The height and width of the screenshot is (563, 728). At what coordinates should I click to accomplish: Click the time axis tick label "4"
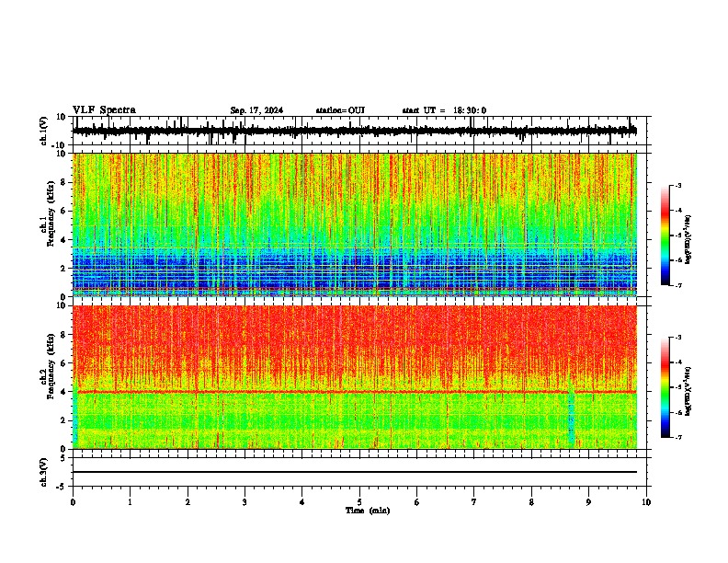coord(302,502)
